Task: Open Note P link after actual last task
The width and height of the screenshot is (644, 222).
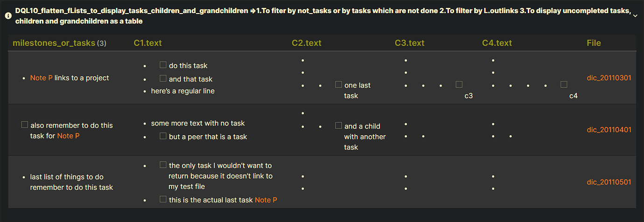Action: 266,200
